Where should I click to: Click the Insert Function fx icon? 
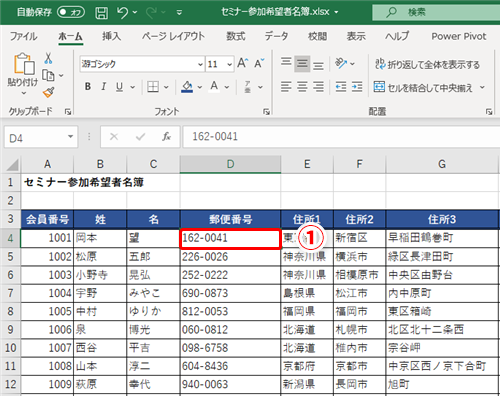coord(166,137)
